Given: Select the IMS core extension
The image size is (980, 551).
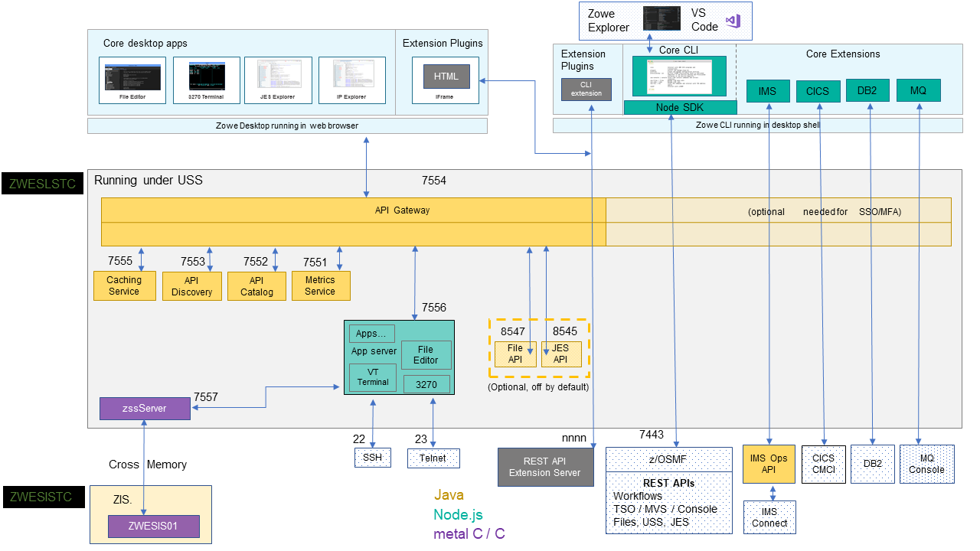Looking at the screenshot, I should click(x=767, y=91).
